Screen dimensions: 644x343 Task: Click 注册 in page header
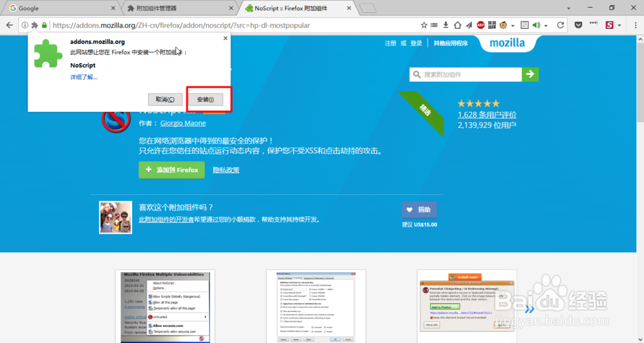pyautogui.click(x=391, y=43)
